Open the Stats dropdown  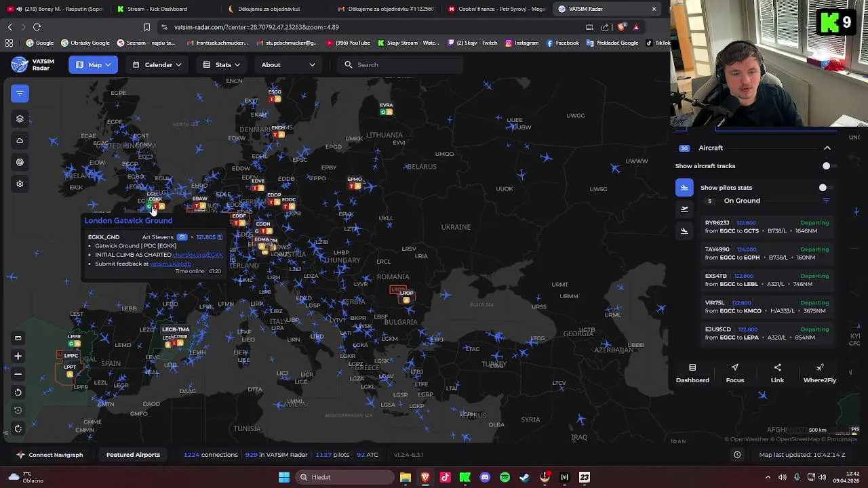[222, 65]
